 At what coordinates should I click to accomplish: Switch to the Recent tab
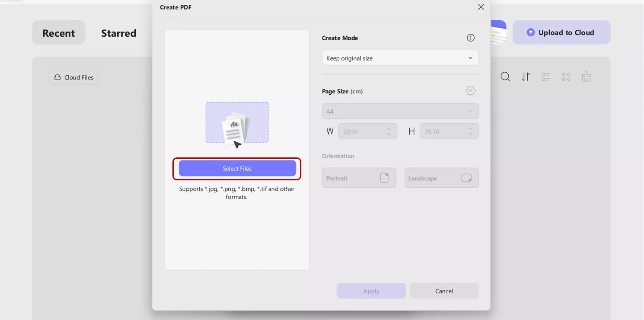(58, 33)
